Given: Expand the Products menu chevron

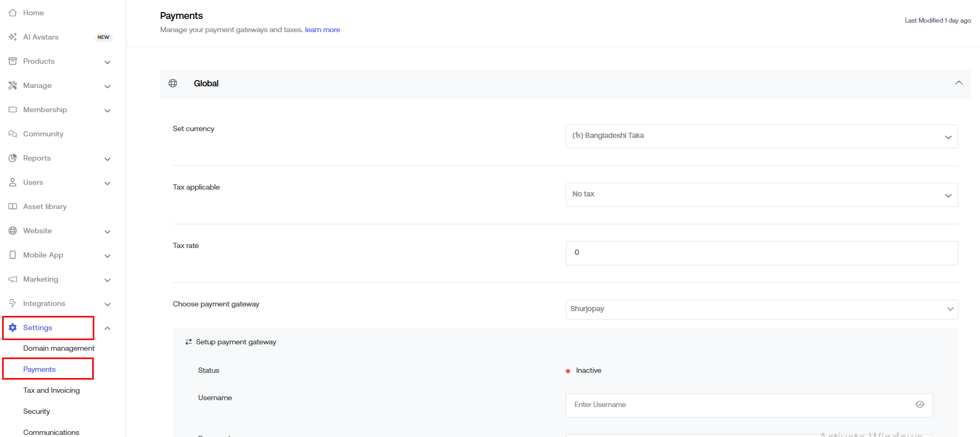Looking at the screenshot, I should click(107, 62).
